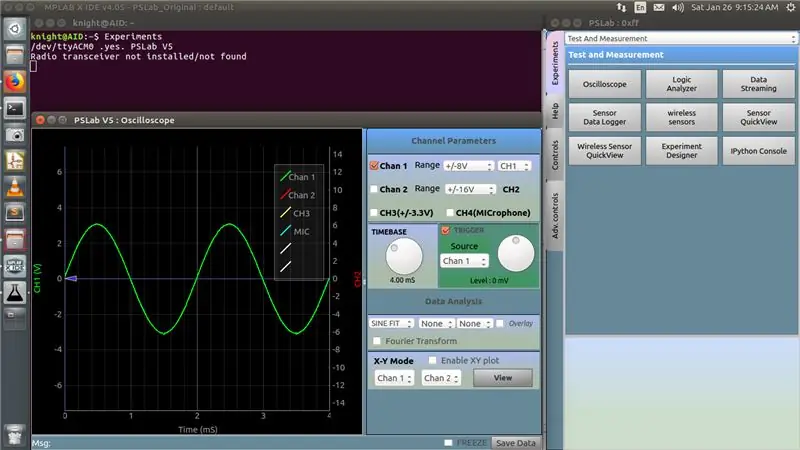Switch to Controls vertical tab
This screenshot has height=450, width=800.
pos(555,155)
